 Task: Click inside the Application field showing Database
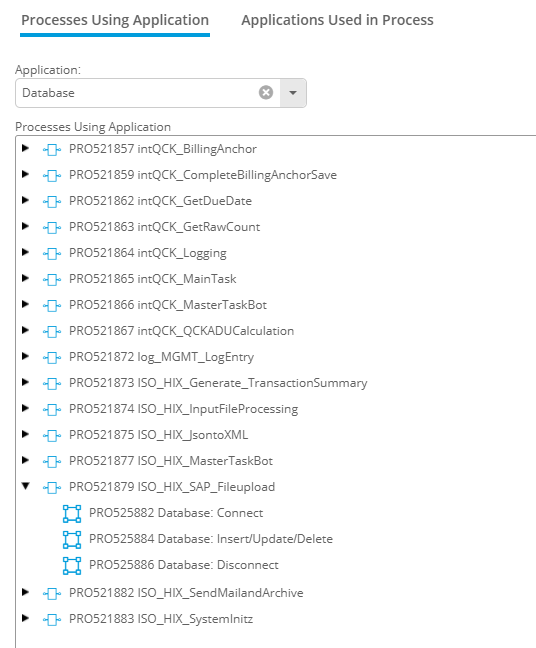136,93
